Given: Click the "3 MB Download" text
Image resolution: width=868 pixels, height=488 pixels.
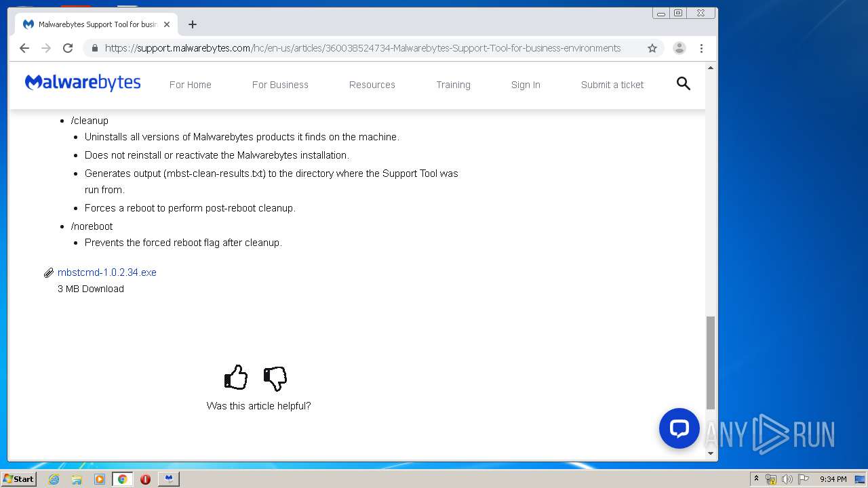Looking at the screenshot, I should (91, 289).
